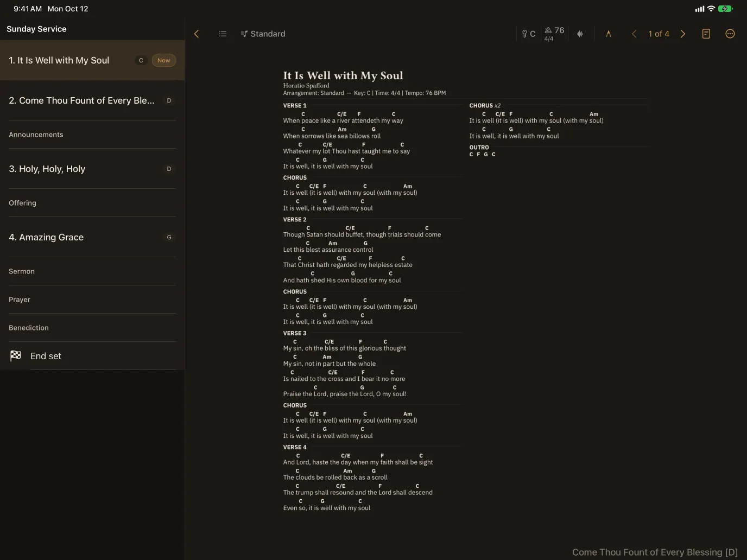Select the Benediction item

coord(92,328)
